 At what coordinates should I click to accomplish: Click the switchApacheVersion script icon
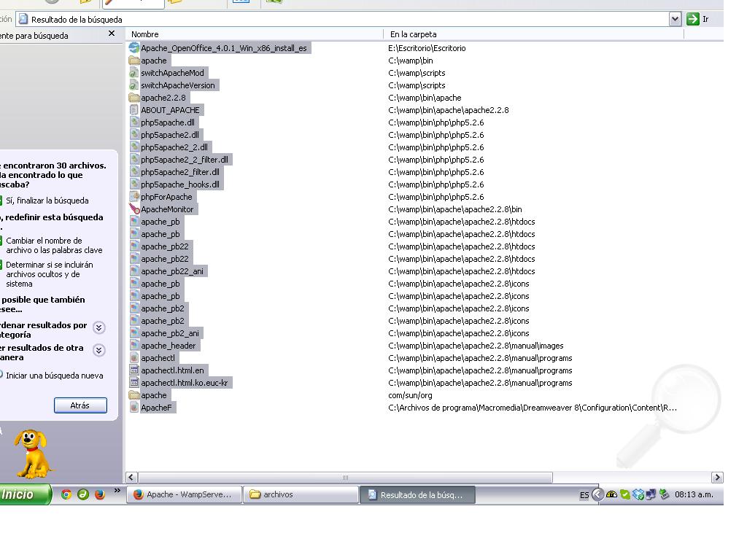(134, 85)
